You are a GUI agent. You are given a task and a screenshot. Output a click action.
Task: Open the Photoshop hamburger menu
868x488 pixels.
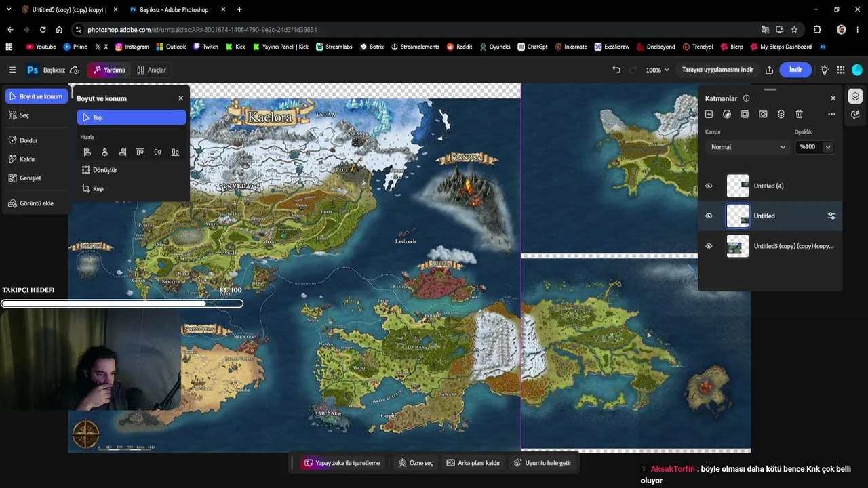click(x=12, y=70)
